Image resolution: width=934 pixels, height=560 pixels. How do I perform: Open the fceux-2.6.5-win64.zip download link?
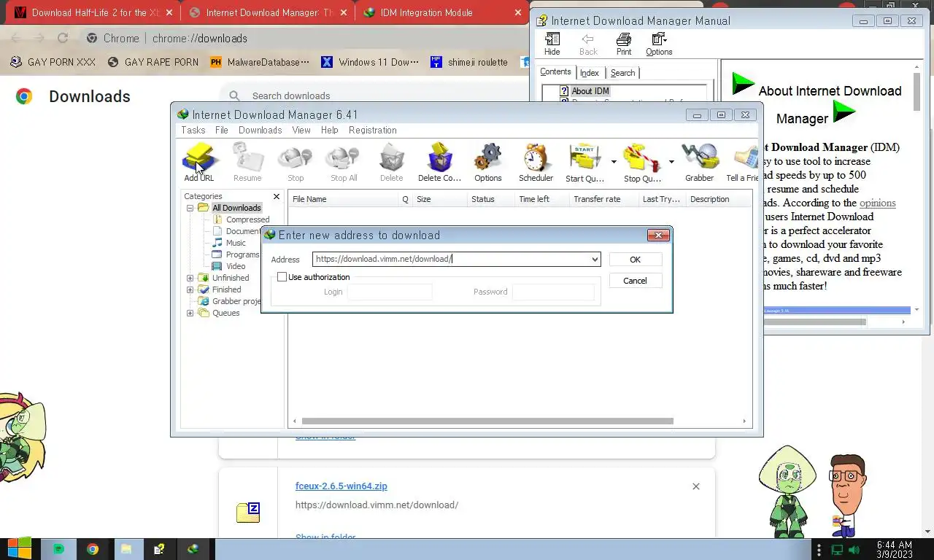click(341, 486)
